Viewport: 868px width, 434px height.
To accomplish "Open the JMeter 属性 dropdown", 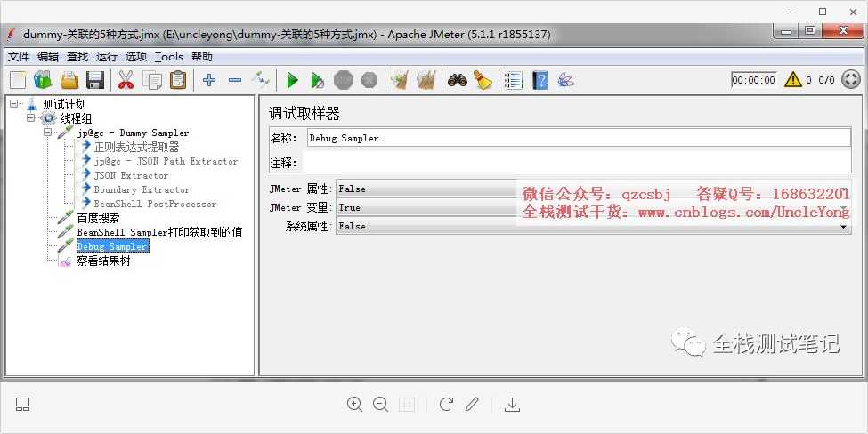I will 594,189.
